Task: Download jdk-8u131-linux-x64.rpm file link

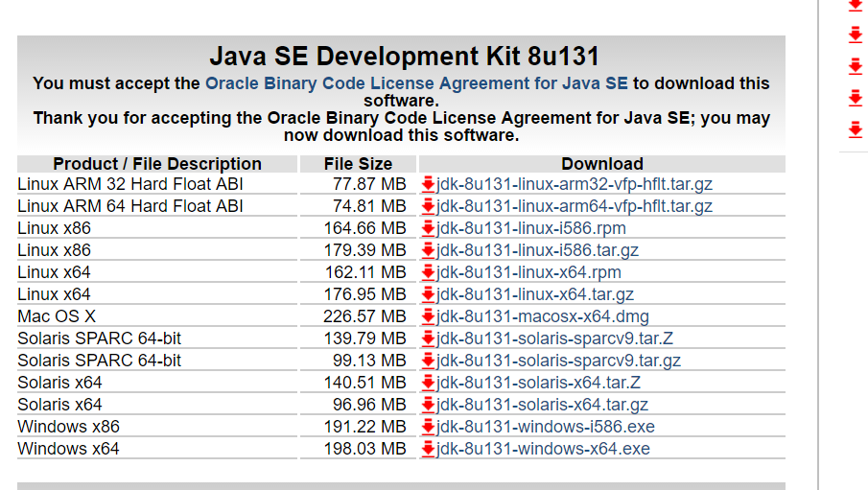Action: (x=528, y=272)
